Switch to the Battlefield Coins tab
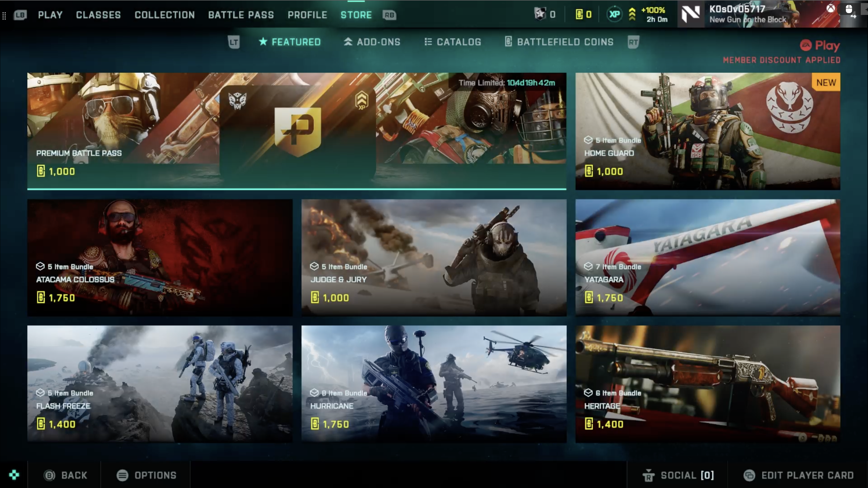The height and width of the screenshot is (488, 868). click(559, 42)
